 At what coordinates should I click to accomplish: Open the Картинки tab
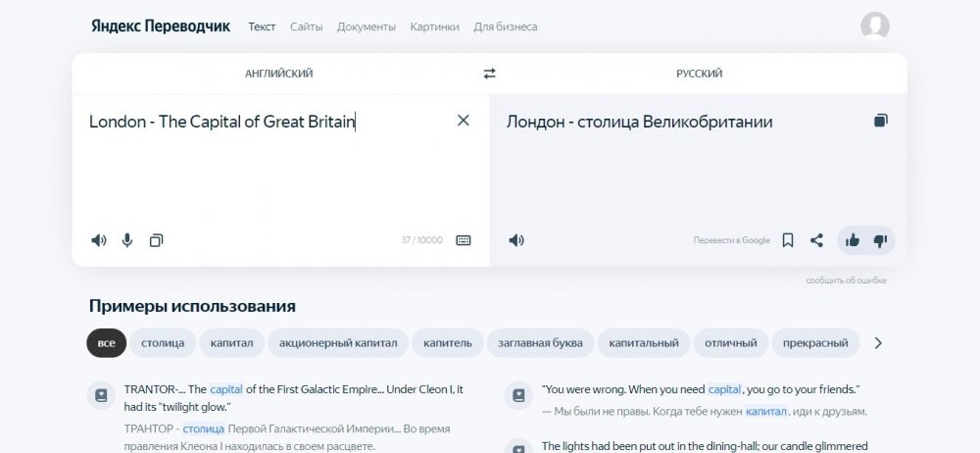pos(434,26)
